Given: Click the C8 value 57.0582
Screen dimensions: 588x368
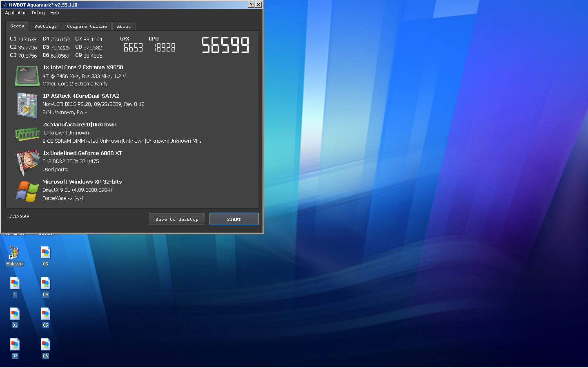Looking at the screenshot, I should (93, 48).
